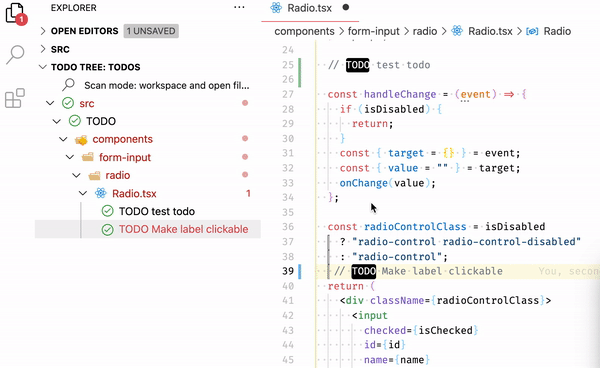Image resolution: width=600 pixels, height=368 pixels.
Task: Collapse the radio folder chevron
Action: coord(77,175)
